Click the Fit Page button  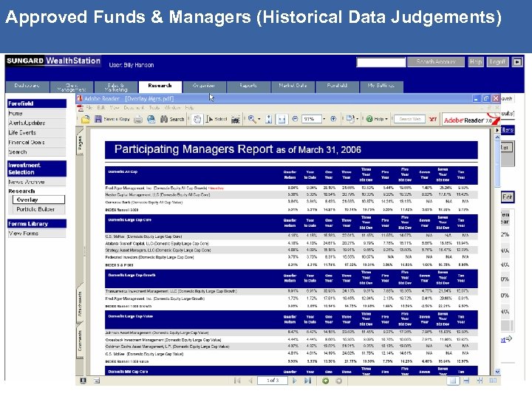point(269,119)
